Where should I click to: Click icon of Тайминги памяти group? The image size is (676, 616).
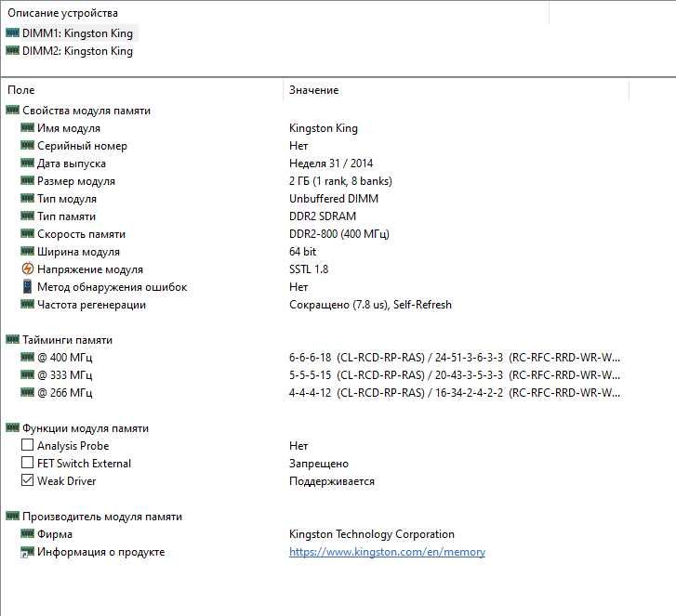12,339
